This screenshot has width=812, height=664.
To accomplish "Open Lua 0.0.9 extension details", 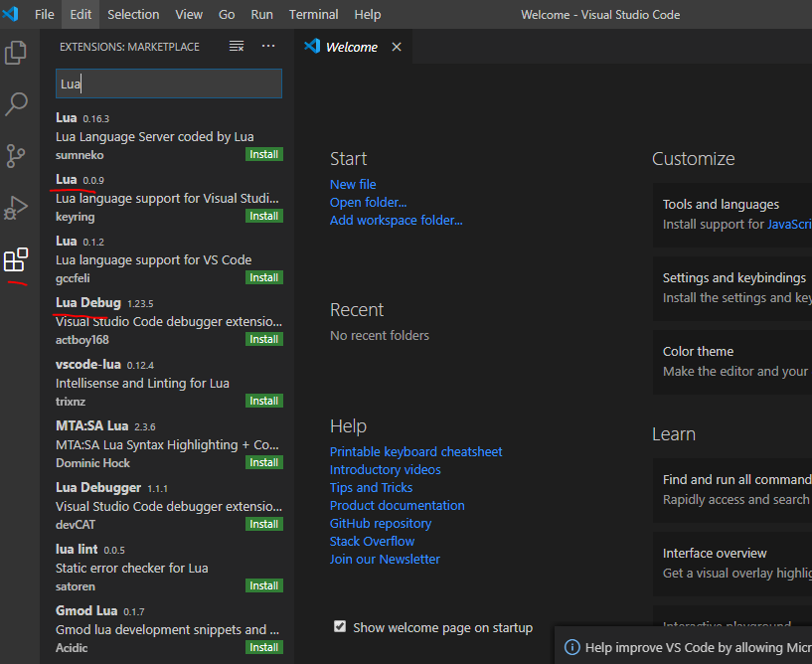I will tap(167, 198).
